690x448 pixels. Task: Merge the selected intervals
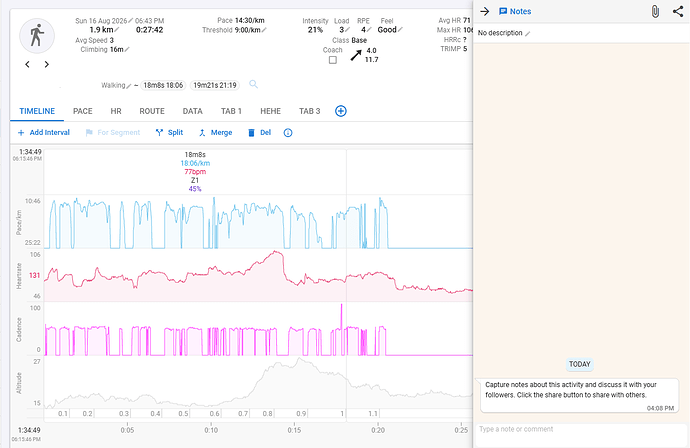tap(215, 132)
